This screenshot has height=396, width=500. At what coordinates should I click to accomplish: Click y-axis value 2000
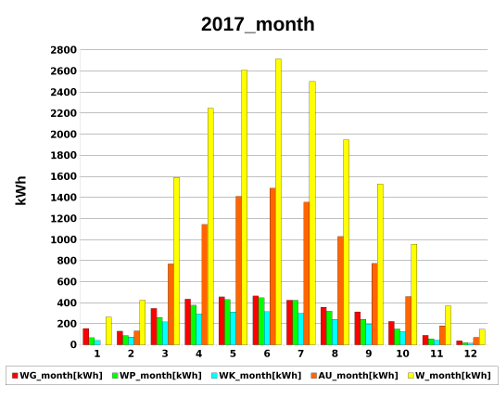(63, 134)
